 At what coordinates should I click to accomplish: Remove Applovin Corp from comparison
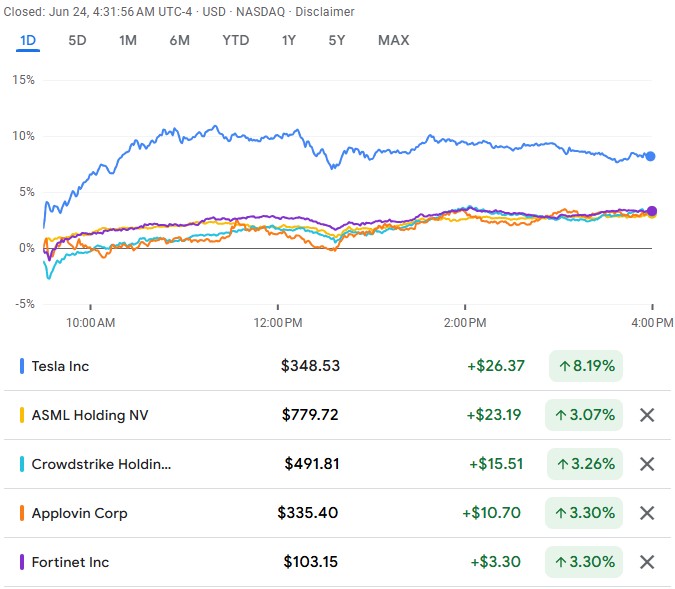click(x=647, y=513)
